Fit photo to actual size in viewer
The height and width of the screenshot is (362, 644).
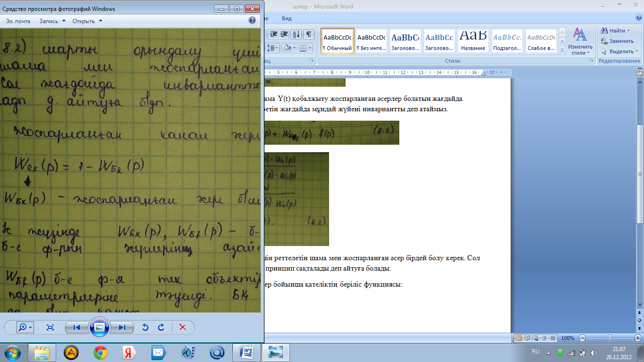[50, 327]
